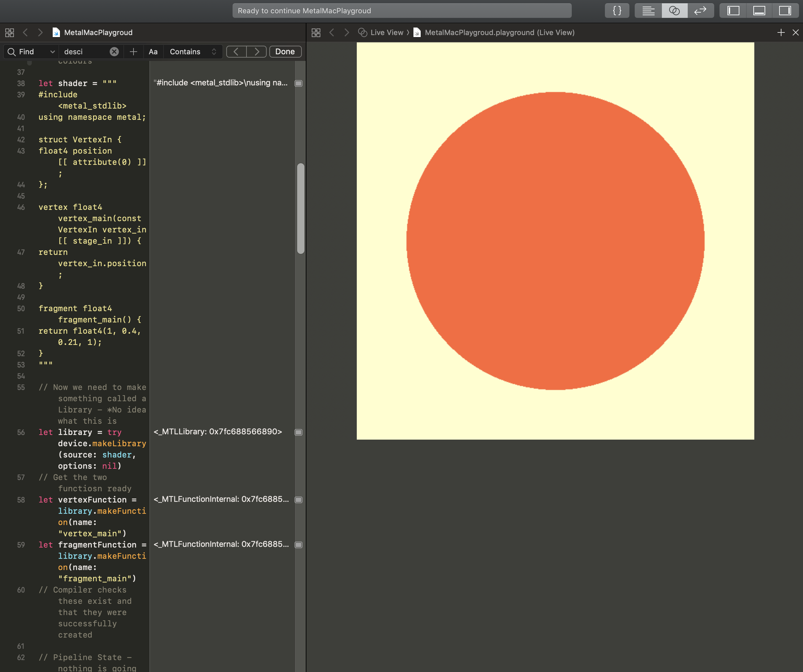Click the shader result preview text

(221, 83)
